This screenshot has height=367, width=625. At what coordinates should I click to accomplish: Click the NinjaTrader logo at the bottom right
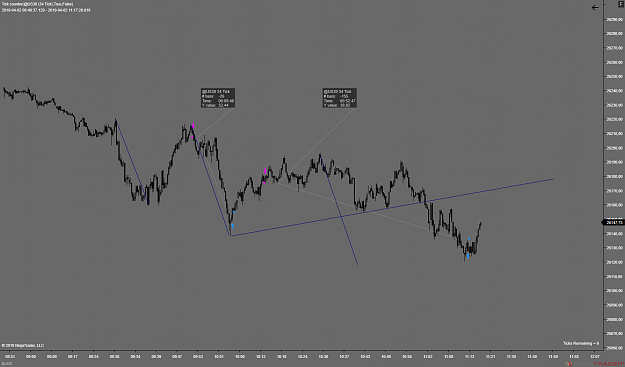click(594, 364)
